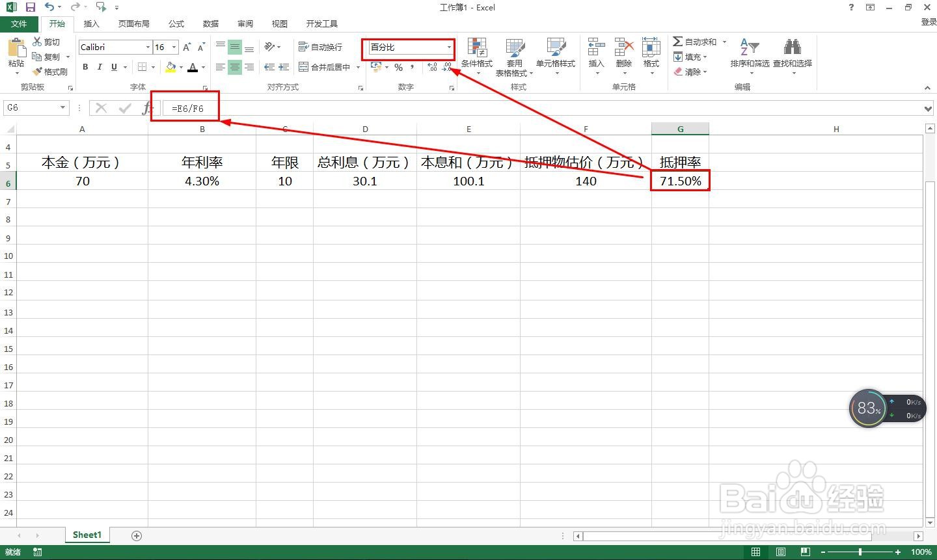Switch to the 页面布局 ribbon tab
The height and width of the screenshot is (560, 937).
tap(134, 23)
